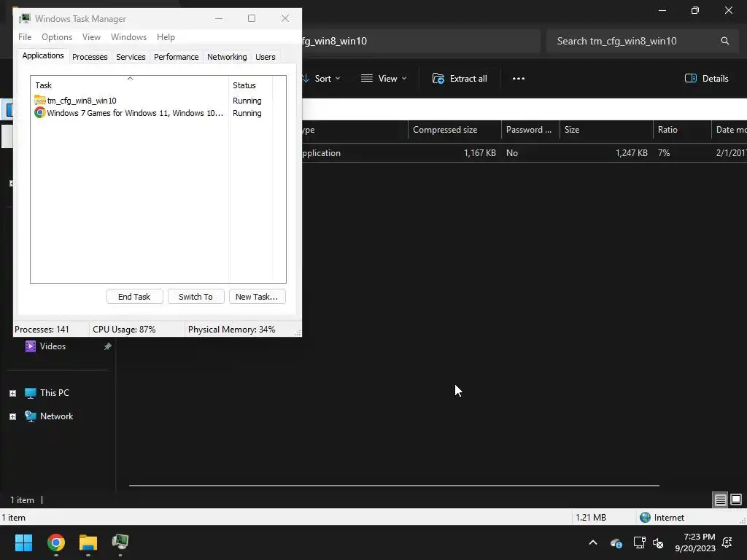Expand the This PC tree node

point(13,393)
